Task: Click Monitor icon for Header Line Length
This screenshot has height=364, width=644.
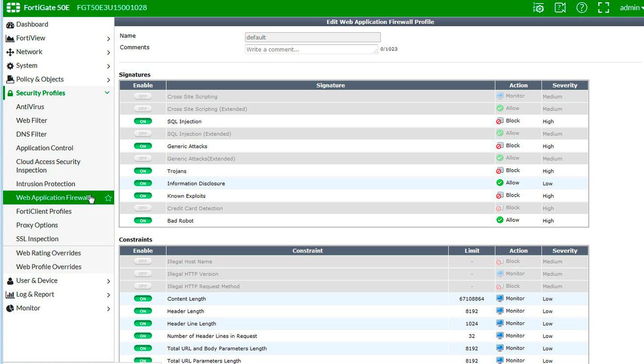Action: [x=500, y=323]
